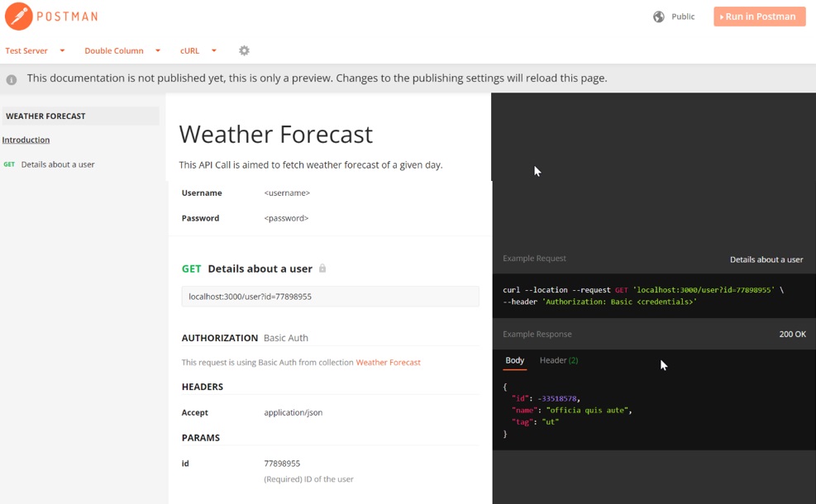Click the HEADERS section heading

(x=203, y=387)
